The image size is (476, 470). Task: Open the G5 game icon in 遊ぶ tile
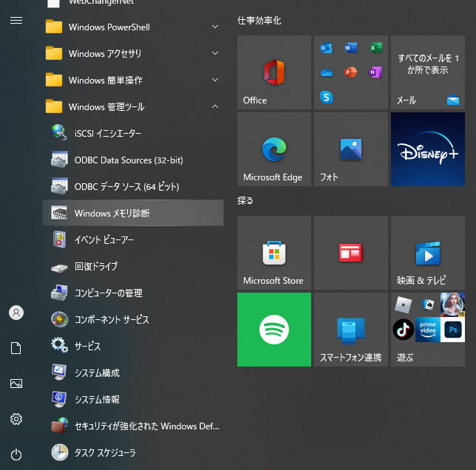tap(452, 304)
